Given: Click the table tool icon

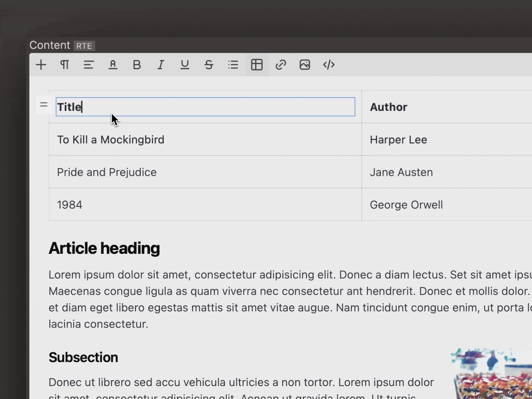Looking at the screenshot, I should tap(257, 65).
